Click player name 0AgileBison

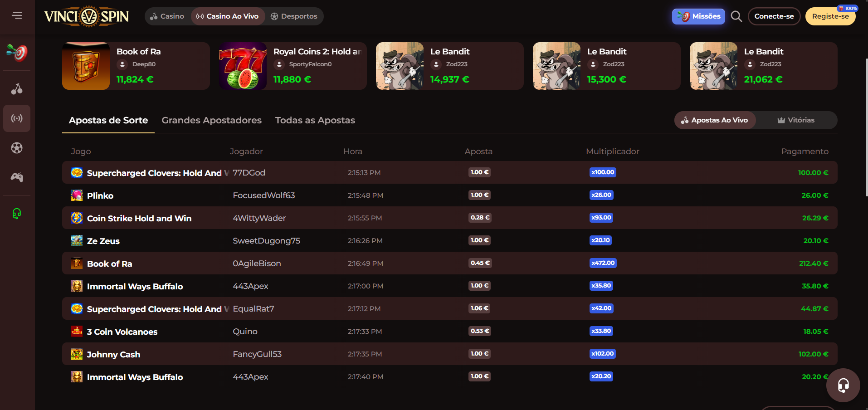257,263
